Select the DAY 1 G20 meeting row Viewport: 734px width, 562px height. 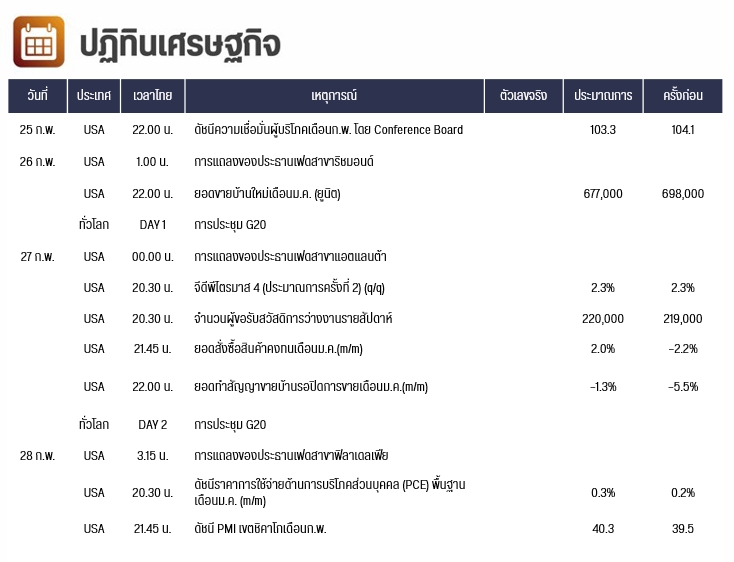coord(365,225)
